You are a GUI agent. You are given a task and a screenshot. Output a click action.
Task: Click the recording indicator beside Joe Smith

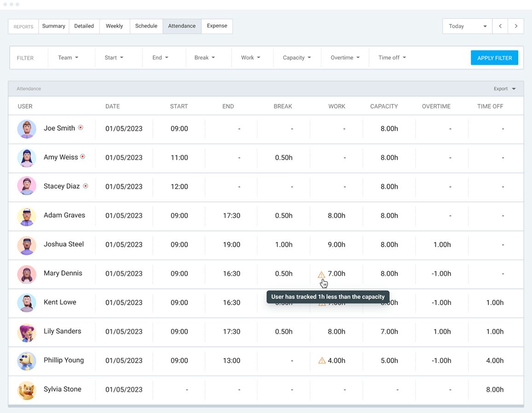pos(81,128)
